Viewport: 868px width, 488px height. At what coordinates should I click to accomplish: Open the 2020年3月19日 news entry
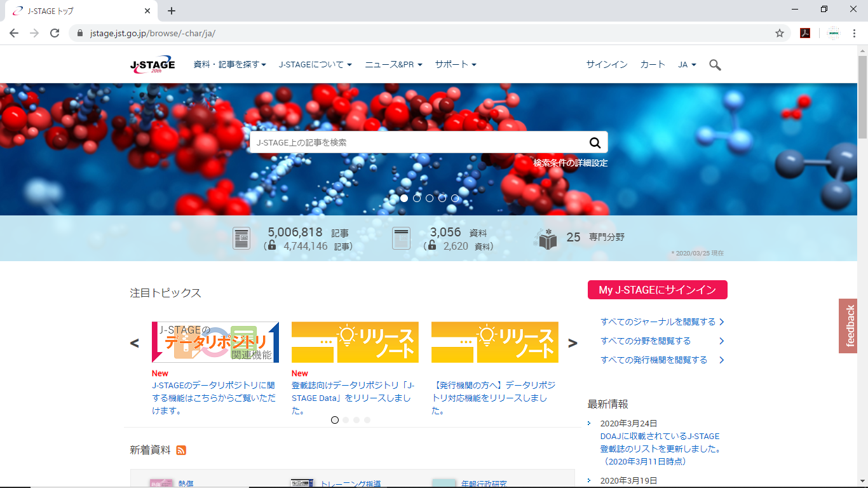pos(629,481)
